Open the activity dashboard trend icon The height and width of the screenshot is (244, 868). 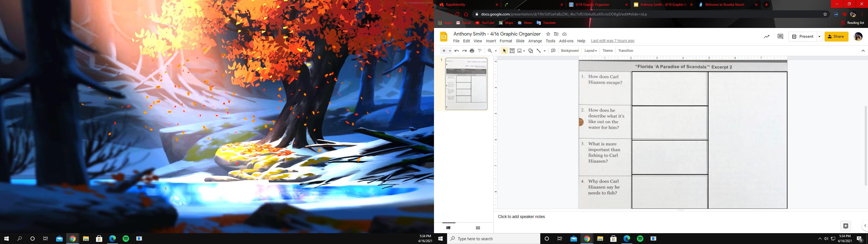tap(767, 37)
